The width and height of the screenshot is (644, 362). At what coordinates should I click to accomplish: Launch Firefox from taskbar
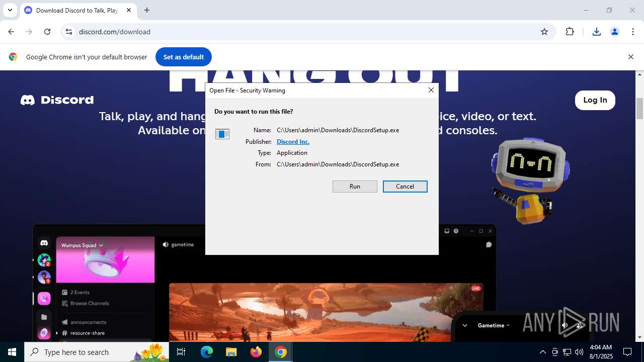click(x=256, y=352)
